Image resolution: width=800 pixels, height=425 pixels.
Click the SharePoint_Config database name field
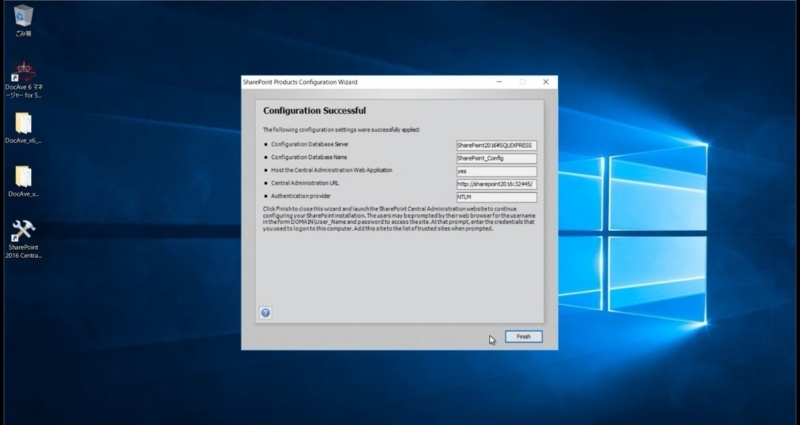496,158
